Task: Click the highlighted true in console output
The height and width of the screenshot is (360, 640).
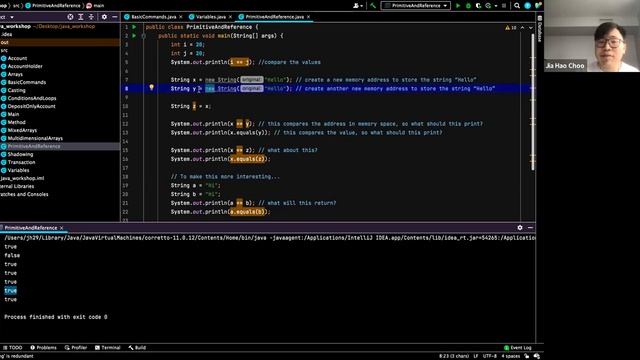Action: click(x=11, y=291)
